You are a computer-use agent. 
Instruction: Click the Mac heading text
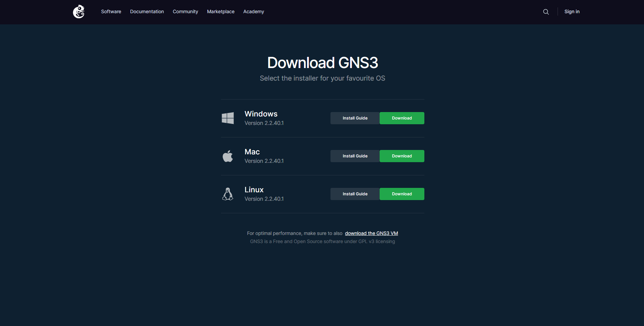(x=252, y=152)
